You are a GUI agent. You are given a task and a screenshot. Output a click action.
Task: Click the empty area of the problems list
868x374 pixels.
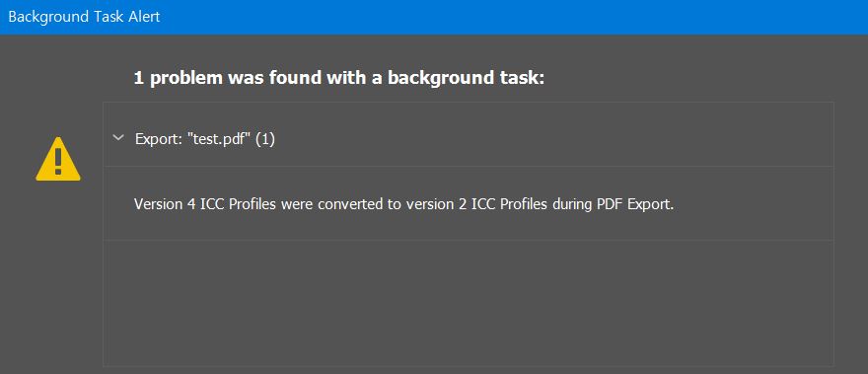pyautogui.click(x=469, y=303)
